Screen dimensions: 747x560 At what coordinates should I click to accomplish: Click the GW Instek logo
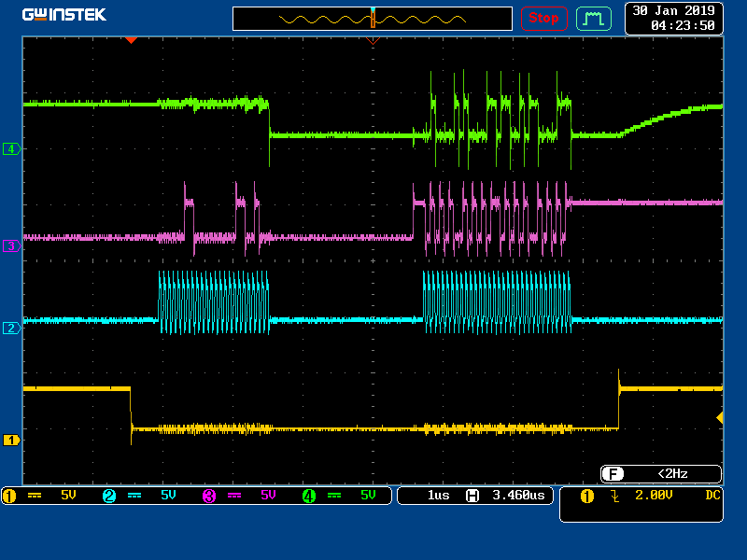(x=64, y=15)
